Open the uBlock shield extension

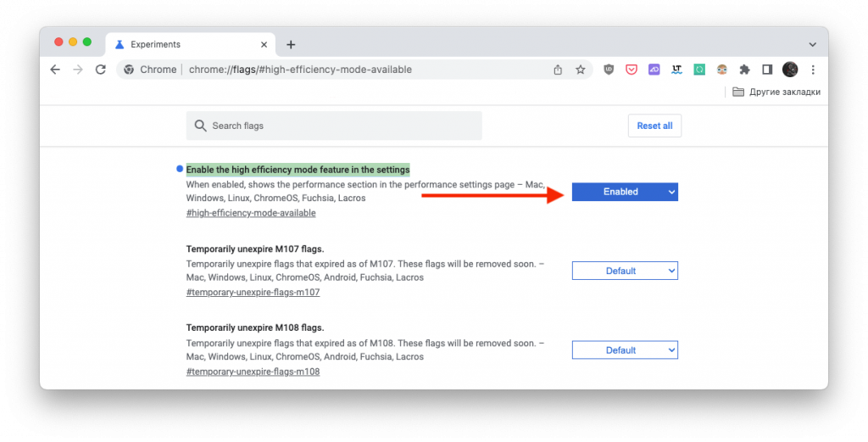609,70
